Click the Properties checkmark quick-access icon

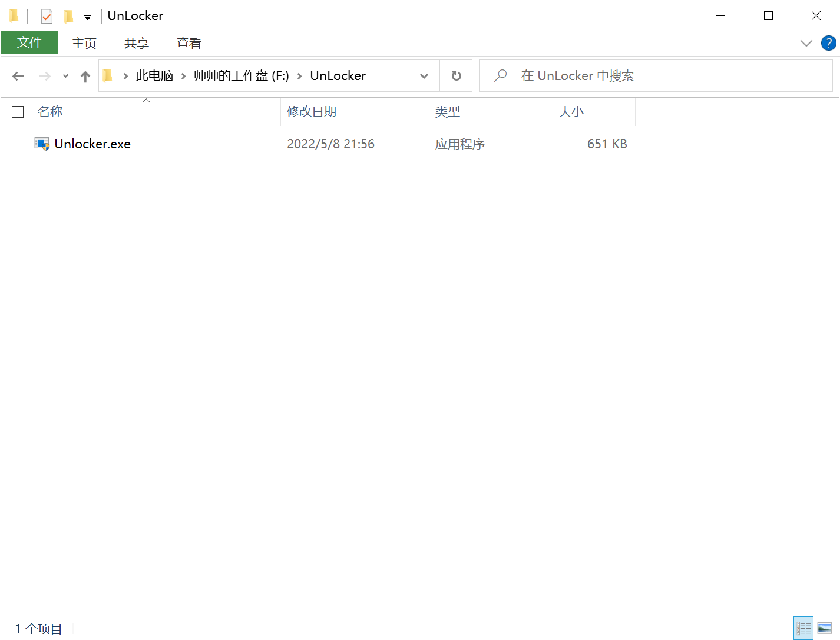click(x=47, y=16)
